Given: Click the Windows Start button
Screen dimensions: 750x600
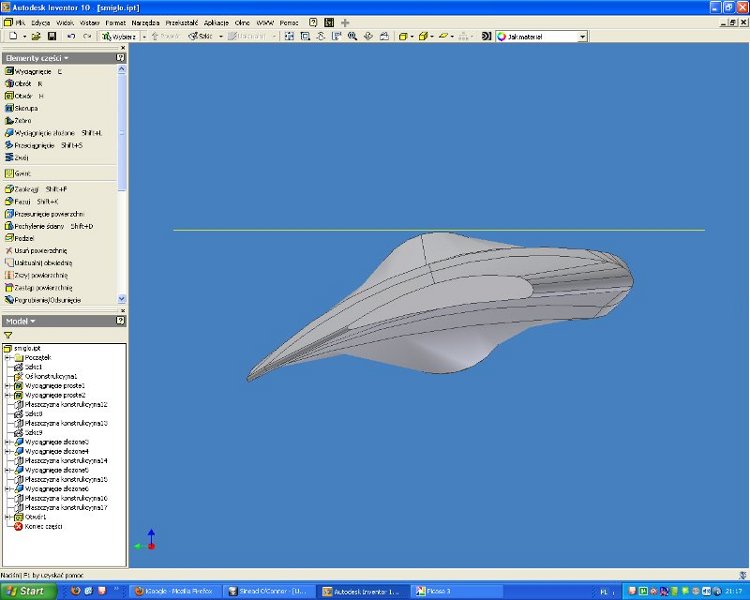Looking at the screenshot, I should tap(28, 591).
